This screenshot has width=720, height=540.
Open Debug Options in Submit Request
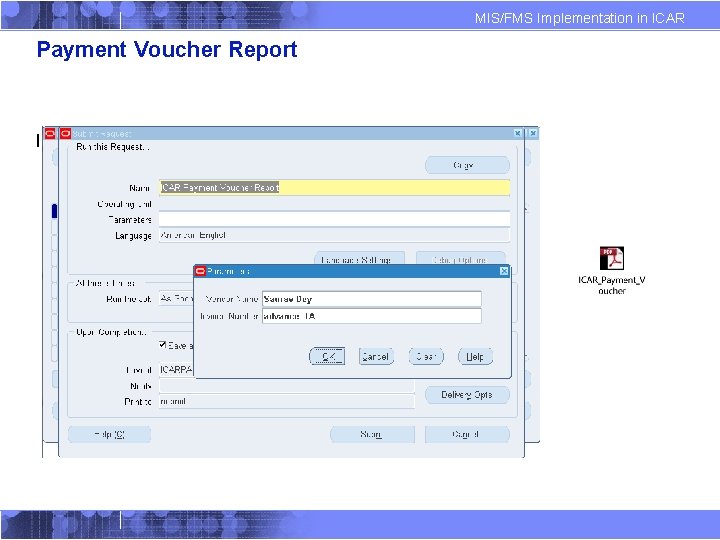(x=461, y=259)
